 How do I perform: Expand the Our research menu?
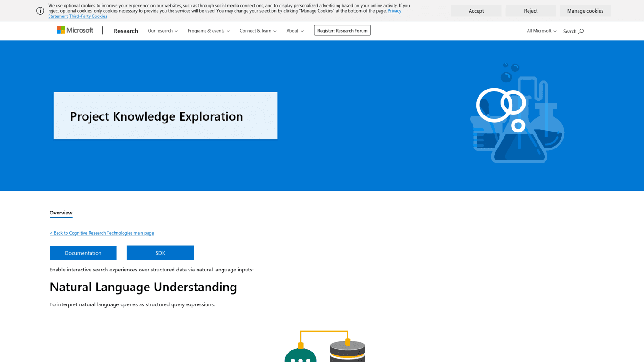[x=162, y=31]
